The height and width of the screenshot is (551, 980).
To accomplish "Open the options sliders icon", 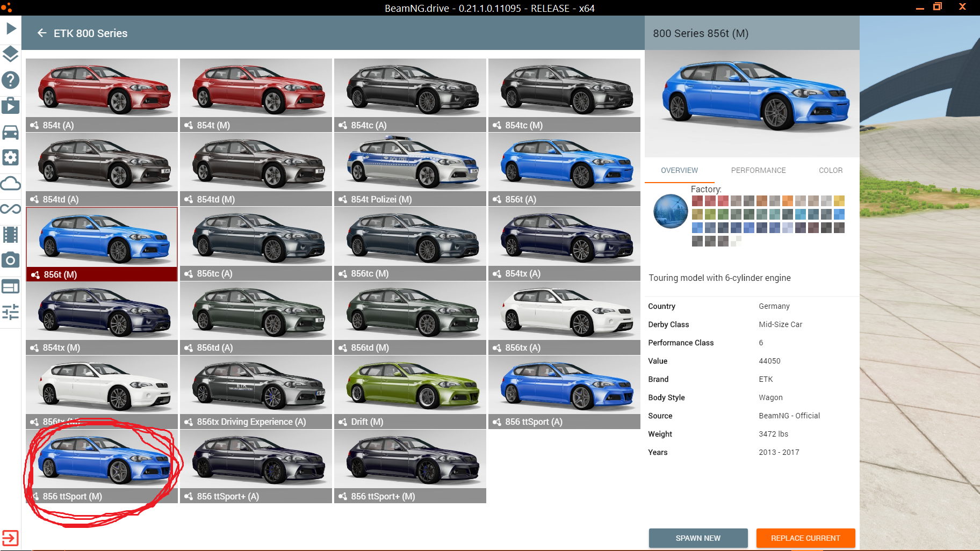I will click(x=11, y=312).
